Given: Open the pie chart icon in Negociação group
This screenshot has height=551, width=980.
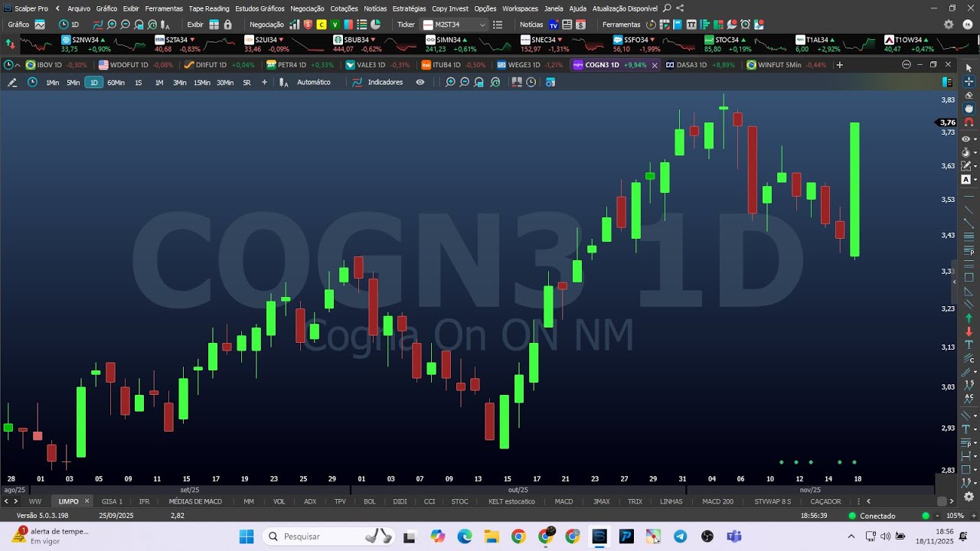Looking at the screenshot, I should click(x=376, y=24).
